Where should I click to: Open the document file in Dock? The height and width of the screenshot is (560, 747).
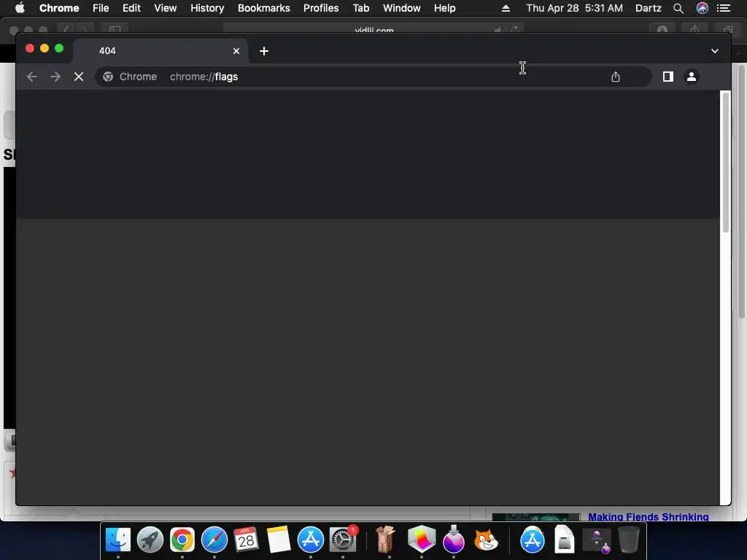pyautogui.click(x=565, y=540)
